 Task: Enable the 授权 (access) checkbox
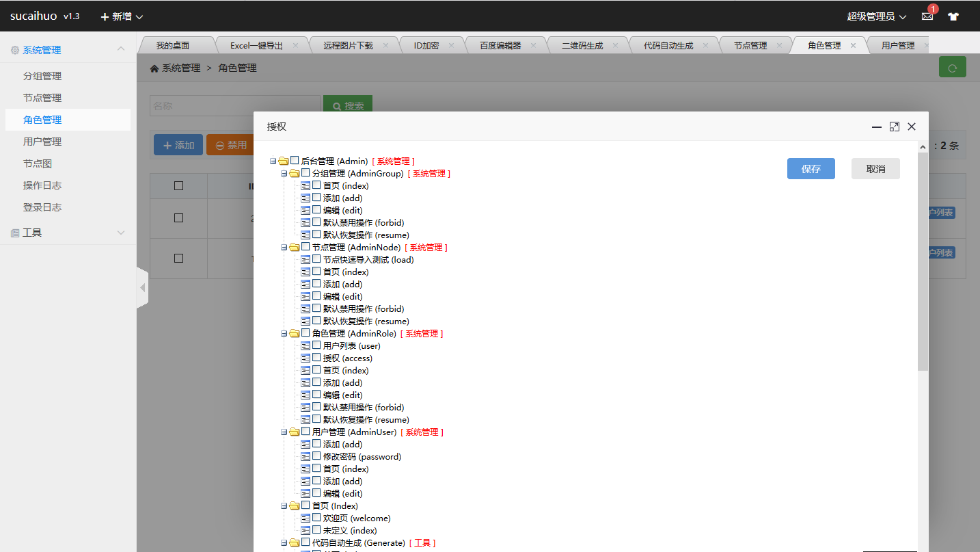pos(316,357)
